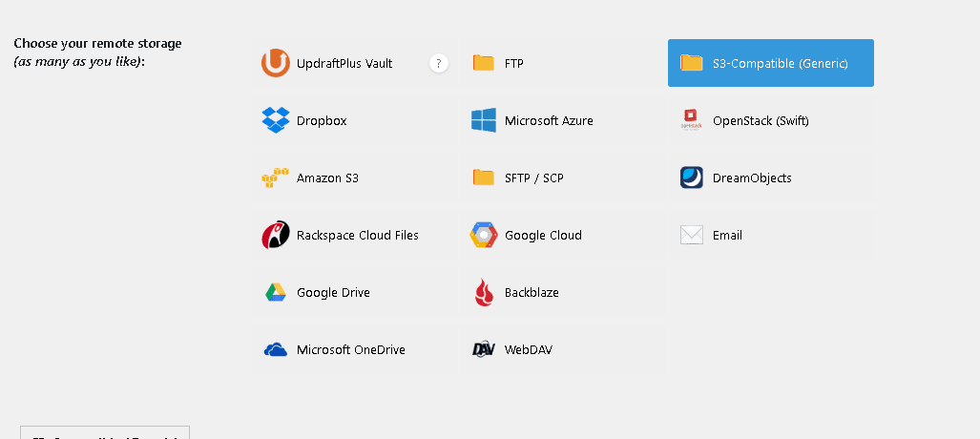The height and width of the screenshot is (439, 980).
Task: Click the WebDAV logo icon
Action: pyautogui.click(x=484, y=349)
